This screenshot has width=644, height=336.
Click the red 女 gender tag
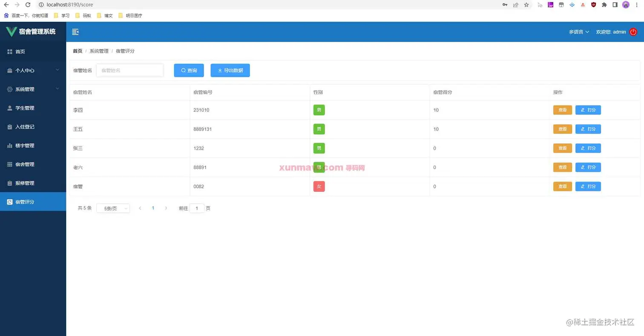point(319,186)
